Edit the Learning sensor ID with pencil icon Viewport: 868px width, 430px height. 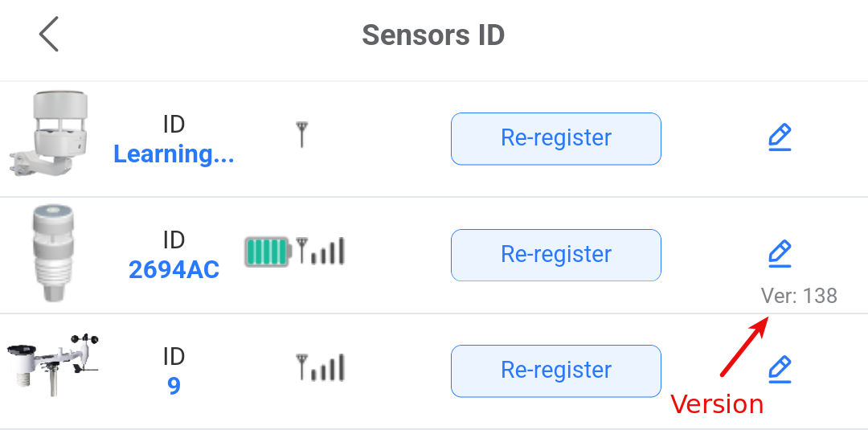click(780, 138)
